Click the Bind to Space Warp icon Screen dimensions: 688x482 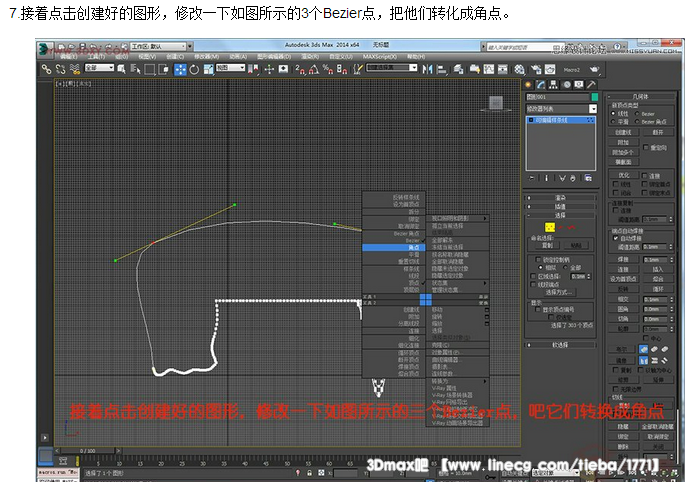75,69
